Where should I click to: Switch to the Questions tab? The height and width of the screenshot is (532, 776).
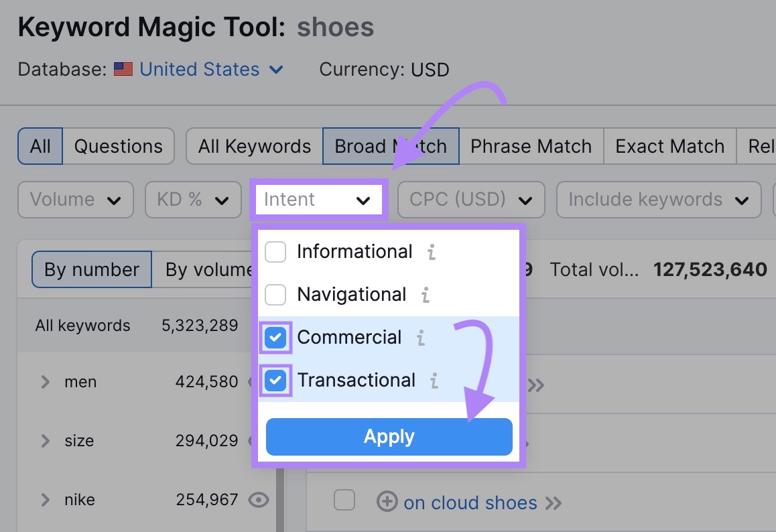tap(119, 146)
